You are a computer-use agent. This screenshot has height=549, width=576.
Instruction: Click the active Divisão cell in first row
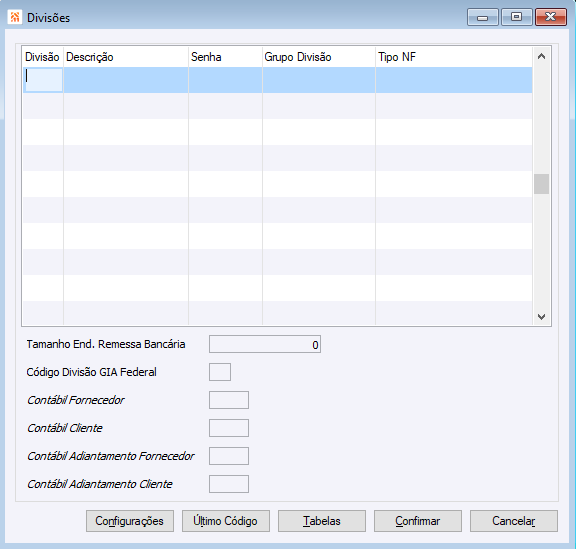point(43,79)
